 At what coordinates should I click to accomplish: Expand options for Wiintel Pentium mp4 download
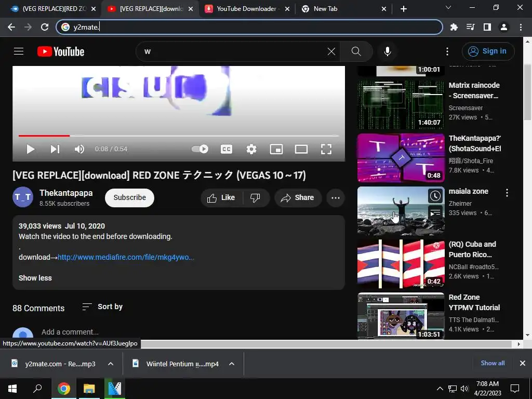[232, 364]
